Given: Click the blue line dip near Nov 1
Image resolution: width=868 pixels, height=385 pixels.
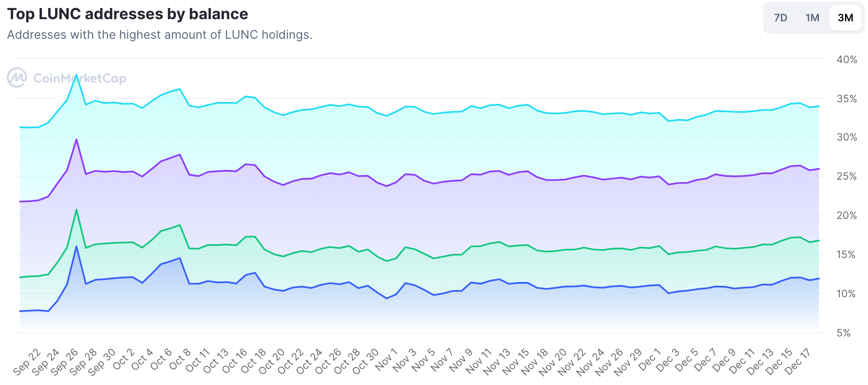Looking at the screenshot, I should coord(387,298).
